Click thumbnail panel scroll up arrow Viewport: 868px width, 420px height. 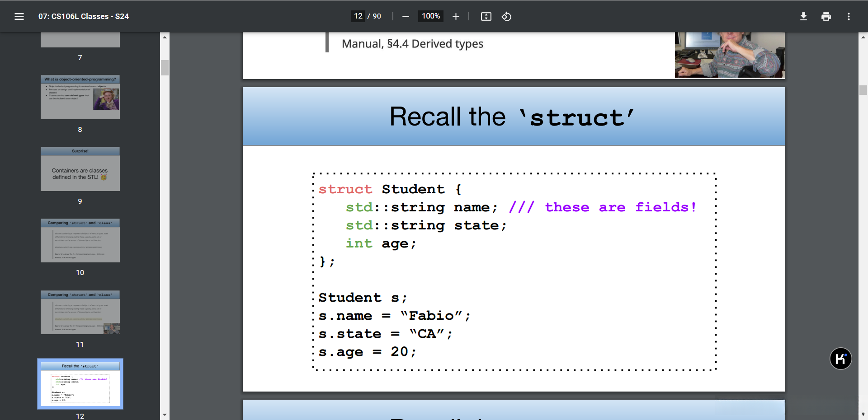(165, 37)
